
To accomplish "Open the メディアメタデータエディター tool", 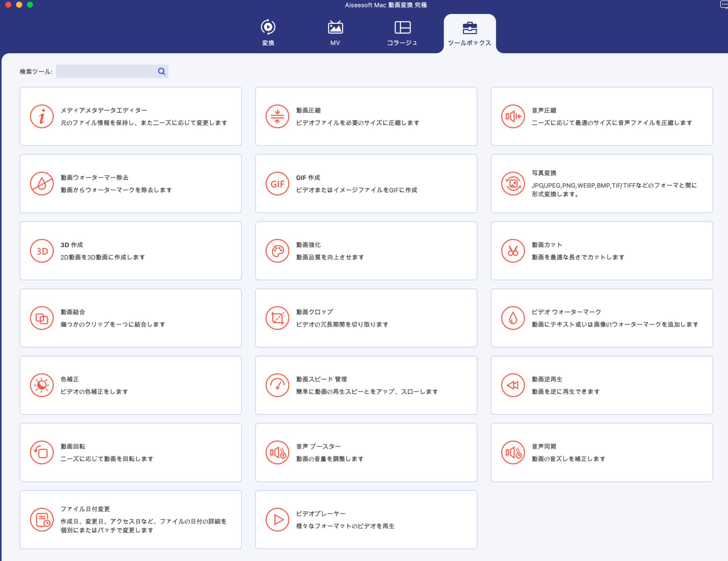I will (x=130, y=116).
